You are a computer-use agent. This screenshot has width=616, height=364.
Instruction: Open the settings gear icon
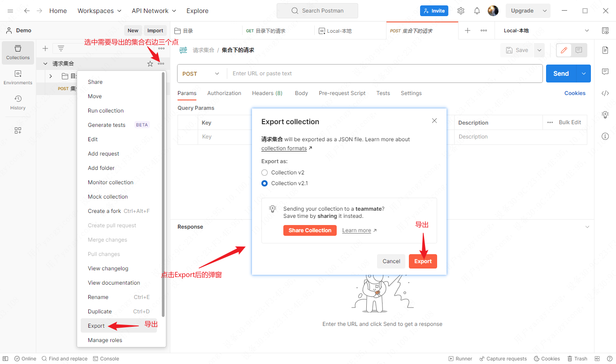point(461,11)
